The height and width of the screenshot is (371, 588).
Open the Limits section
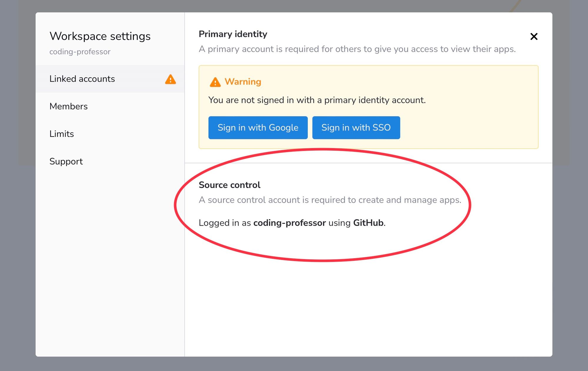(x=61, y=134)
